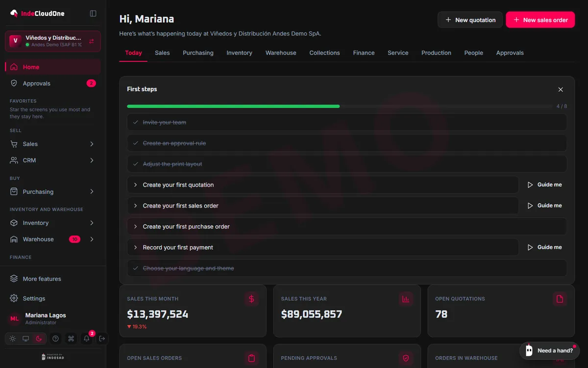
Task: Open the Finance tab
Action: pyautogui.click(x=364, y=53)
